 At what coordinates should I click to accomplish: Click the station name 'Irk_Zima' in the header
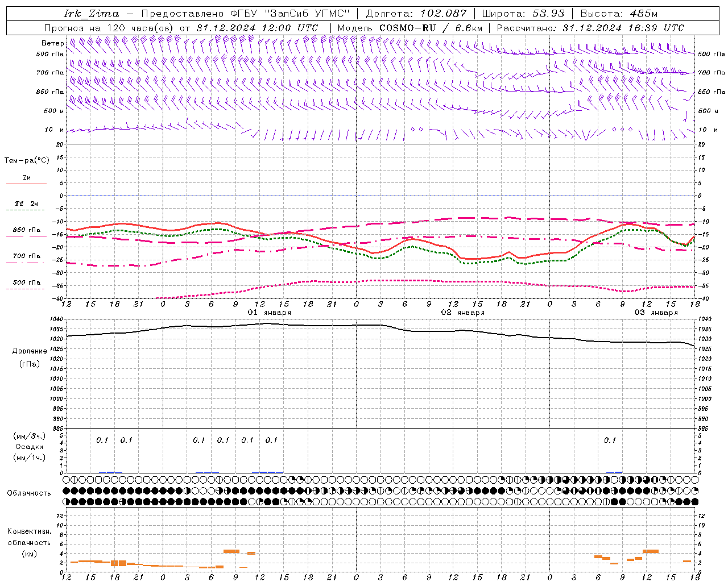pos(90,13)
